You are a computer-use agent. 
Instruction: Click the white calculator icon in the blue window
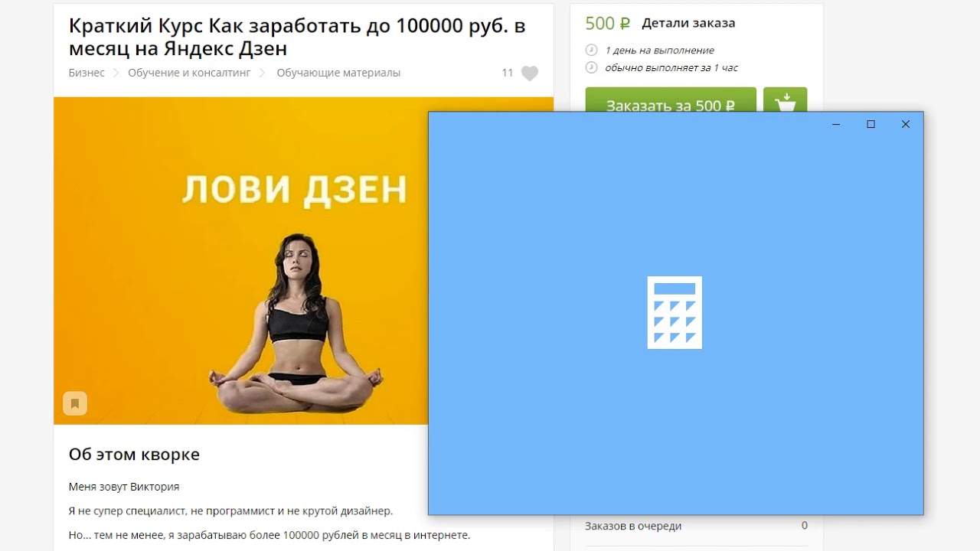(675, 312)
